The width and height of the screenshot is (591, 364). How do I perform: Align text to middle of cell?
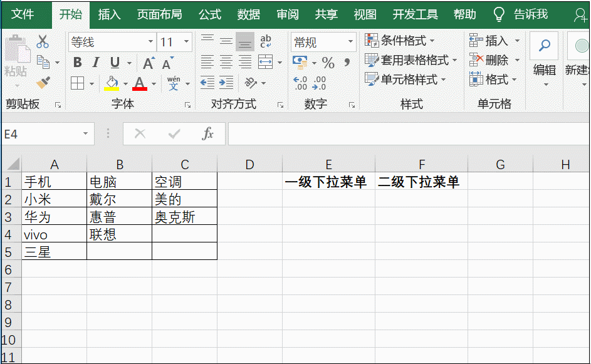(226, 41)
